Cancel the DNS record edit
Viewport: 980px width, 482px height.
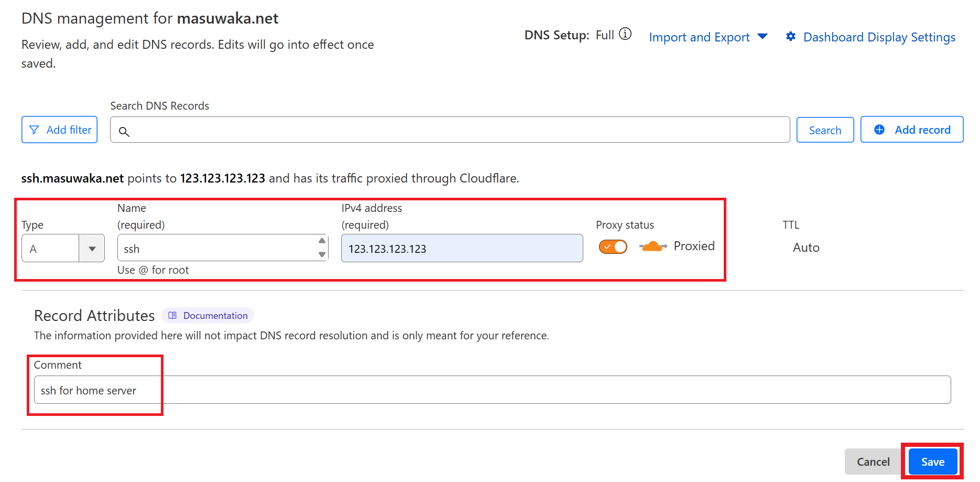(x=873, y=462)
